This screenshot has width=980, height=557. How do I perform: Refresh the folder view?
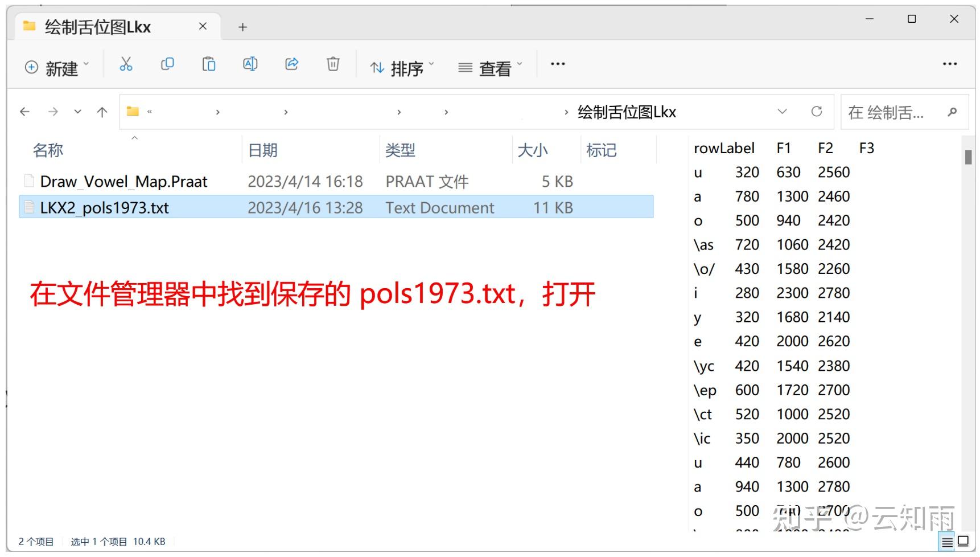[818, 112]
